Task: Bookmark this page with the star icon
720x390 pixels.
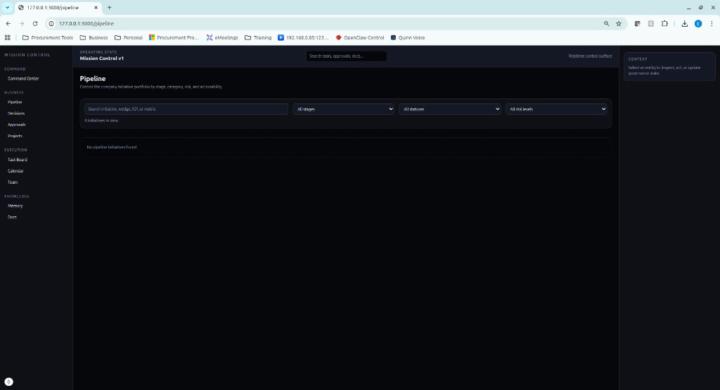Action: [x=619, y=23]
